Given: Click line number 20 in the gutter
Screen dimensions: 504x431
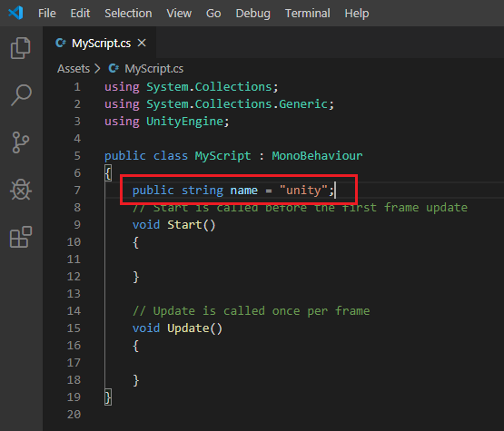Looking at the screenshot, I should tap(74, 415).
